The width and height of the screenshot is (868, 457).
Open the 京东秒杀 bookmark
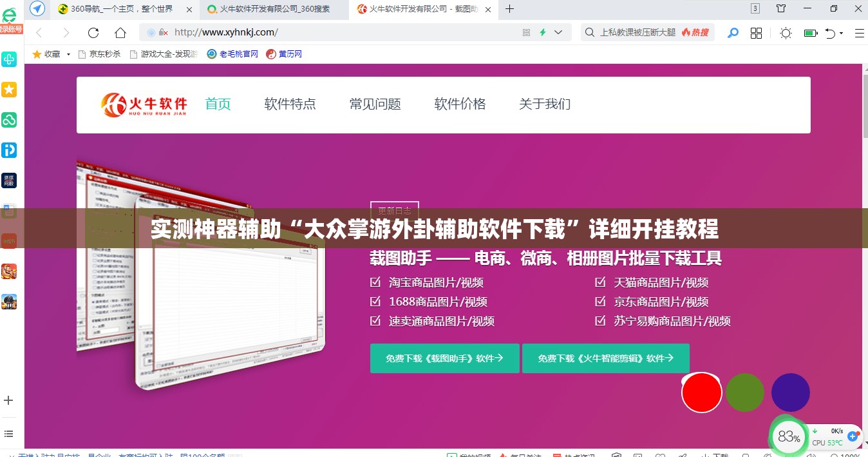click(x=99, y=54)
